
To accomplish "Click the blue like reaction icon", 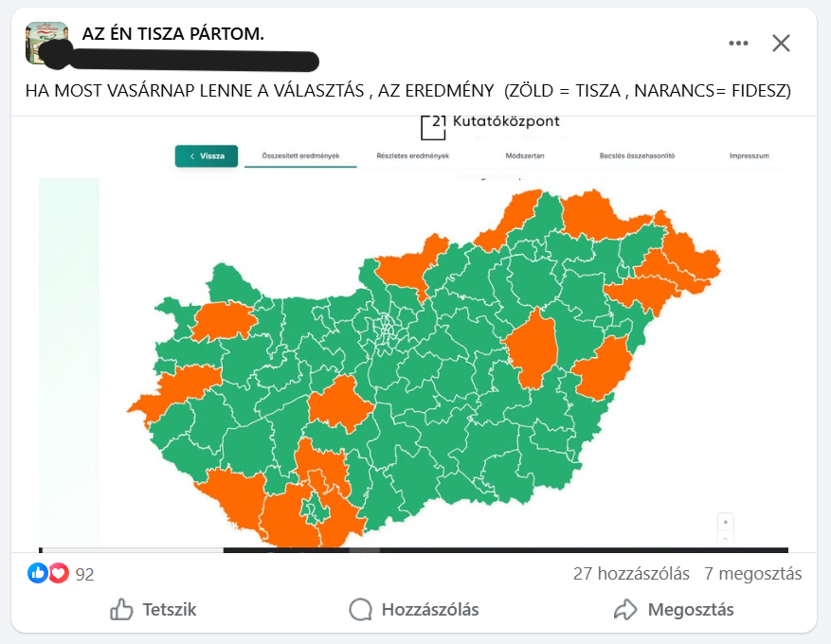I will pos(38,573).
